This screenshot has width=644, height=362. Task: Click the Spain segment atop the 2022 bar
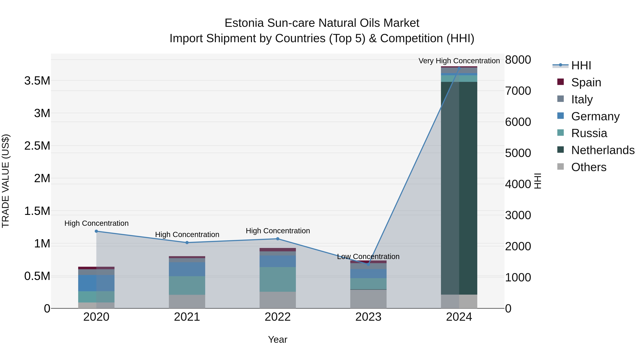pos(277,250)
